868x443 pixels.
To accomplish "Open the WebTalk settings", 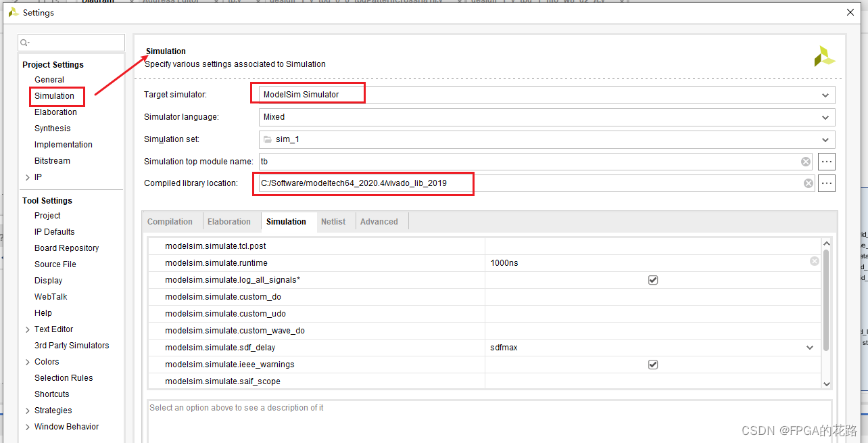I will point(51,297).
